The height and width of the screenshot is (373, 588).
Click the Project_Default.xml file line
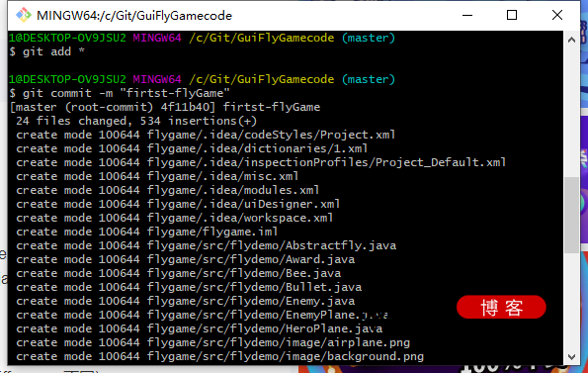(261, 162)
